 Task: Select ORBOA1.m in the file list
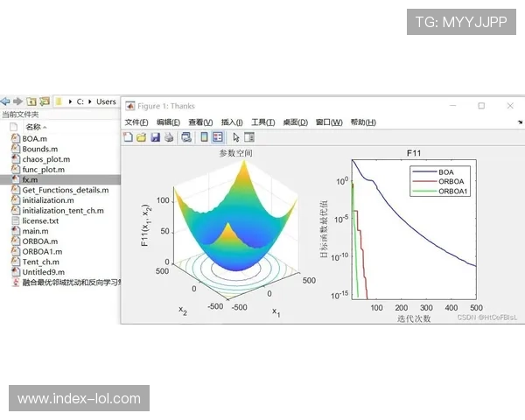[x=42, y=251]
